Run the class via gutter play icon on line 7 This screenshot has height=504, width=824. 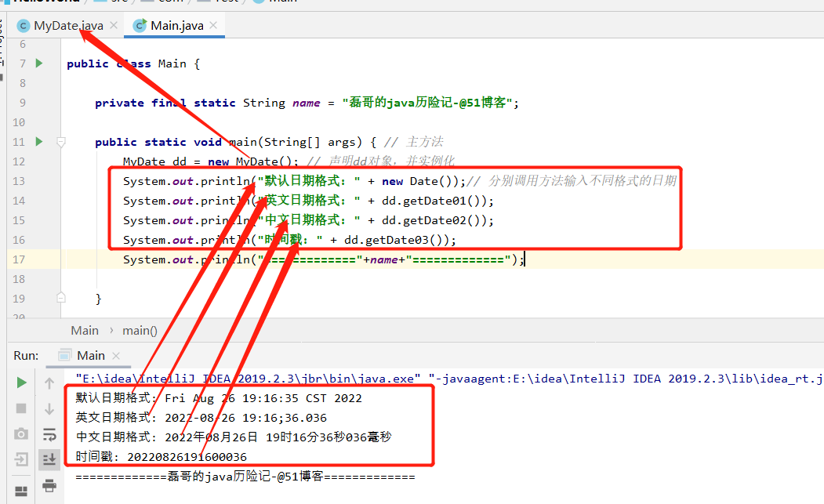(x=38, y=63)
